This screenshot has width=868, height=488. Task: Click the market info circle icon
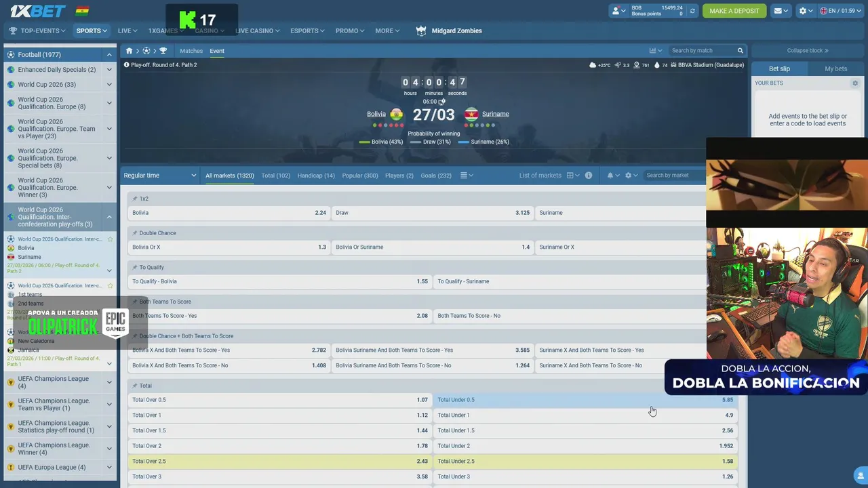(x=589, y=176)
